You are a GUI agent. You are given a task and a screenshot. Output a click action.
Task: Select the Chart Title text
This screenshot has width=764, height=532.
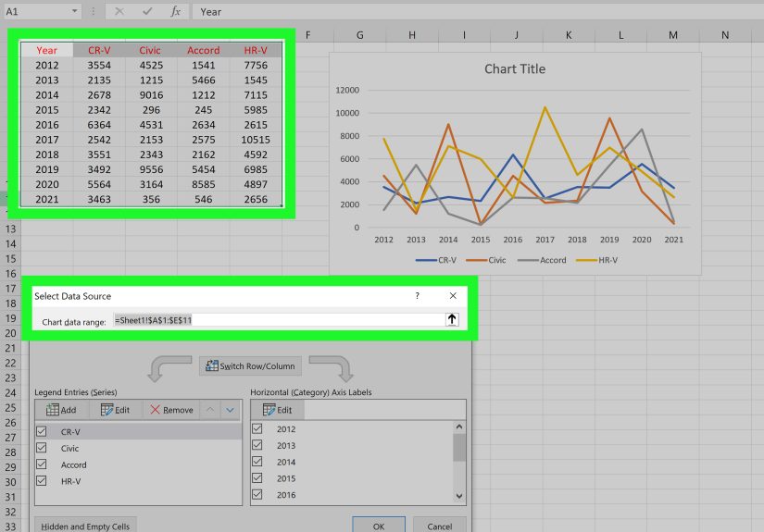[515, 69]
